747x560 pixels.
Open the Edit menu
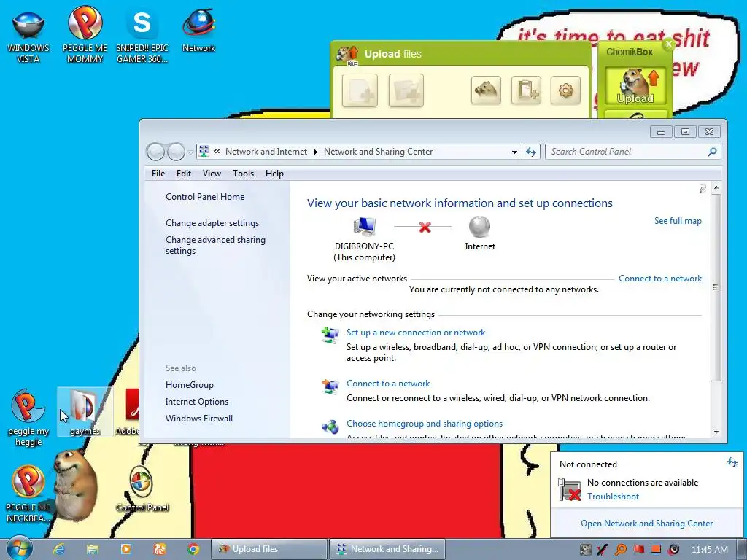(183, 174)
